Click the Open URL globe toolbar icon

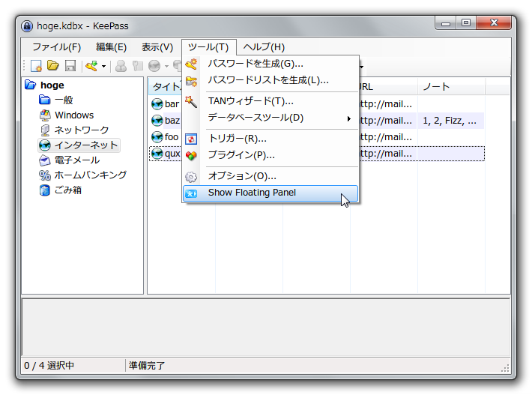coord(154,65)
